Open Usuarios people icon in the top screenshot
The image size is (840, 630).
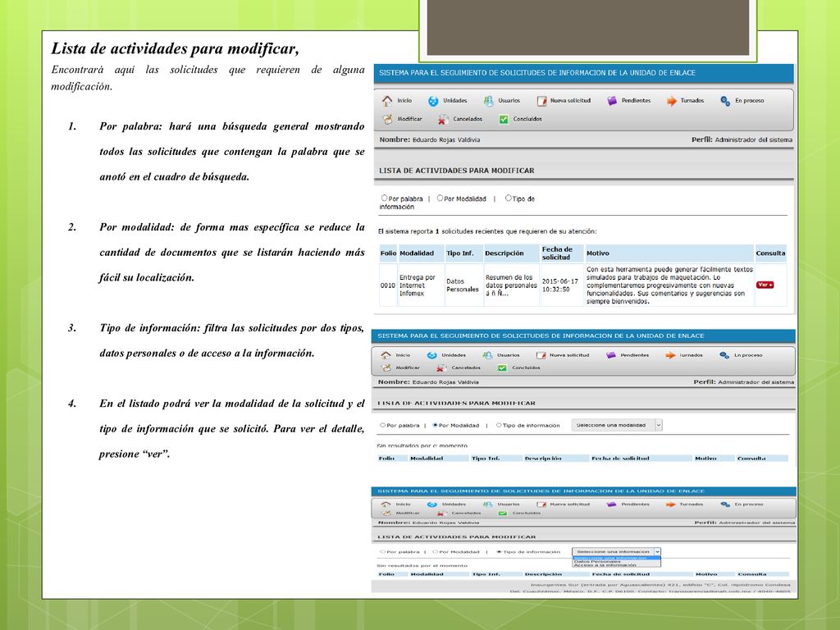488,101
